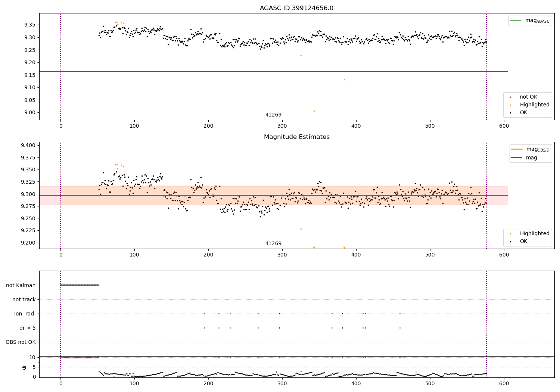Click the orange outlier point near 9.23 in top plot

[x=301, y=55]
